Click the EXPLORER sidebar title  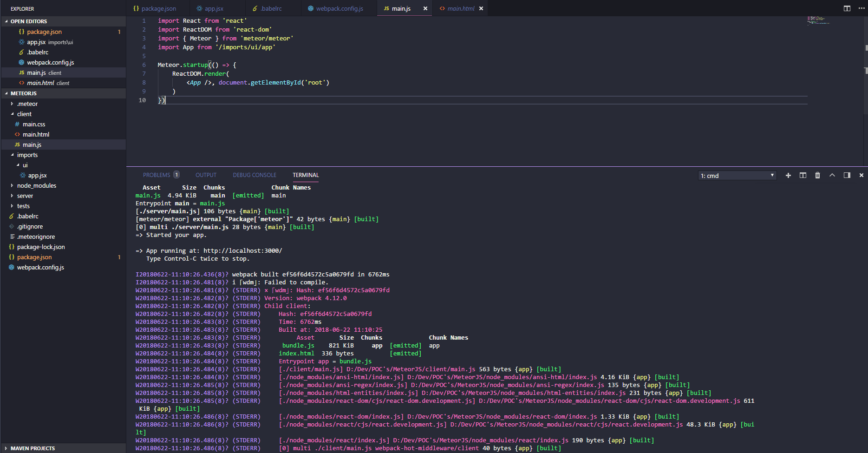point(22,9)
